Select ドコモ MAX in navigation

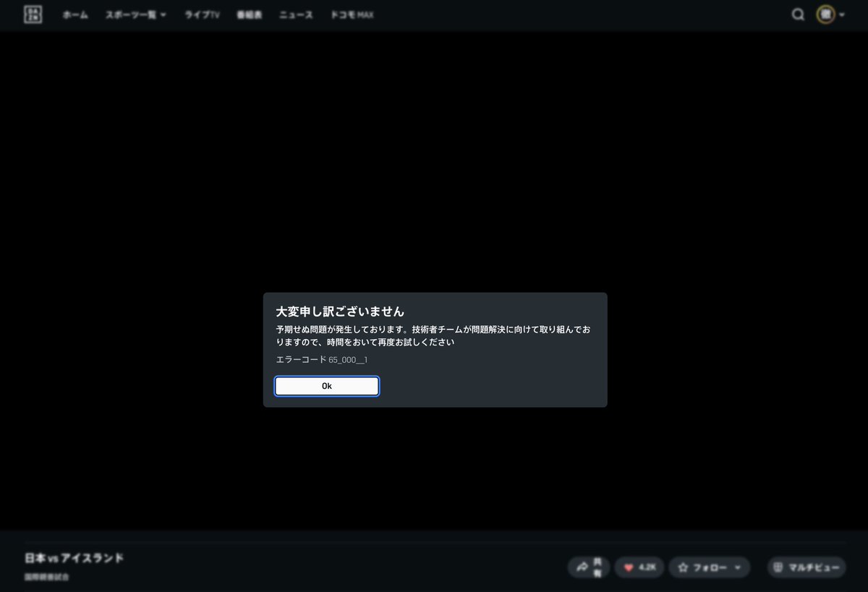point(352,14)
